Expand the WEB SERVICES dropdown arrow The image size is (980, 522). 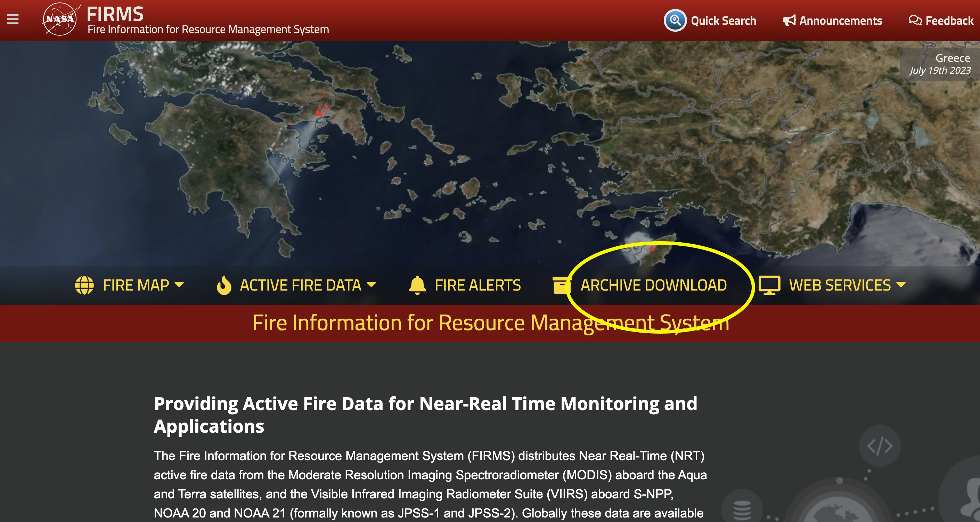click(x=901, y=285)
